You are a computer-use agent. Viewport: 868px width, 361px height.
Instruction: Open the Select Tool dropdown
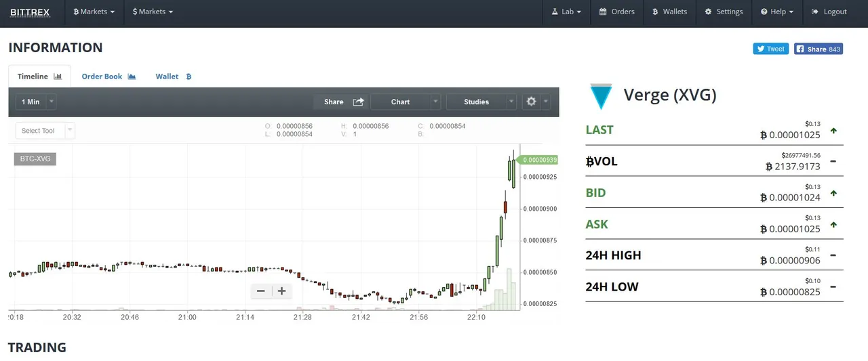point(45,131)
